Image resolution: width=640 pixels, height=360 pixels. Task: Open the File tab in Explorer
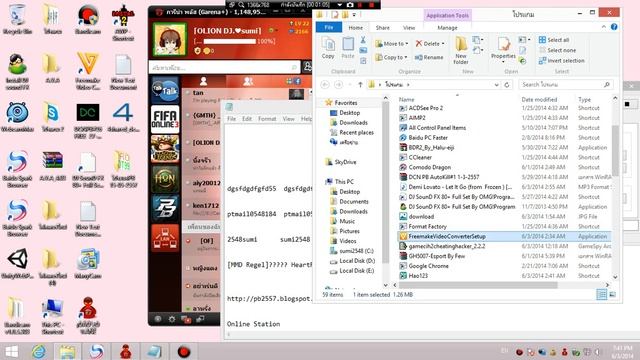click(x=329, y=27)
